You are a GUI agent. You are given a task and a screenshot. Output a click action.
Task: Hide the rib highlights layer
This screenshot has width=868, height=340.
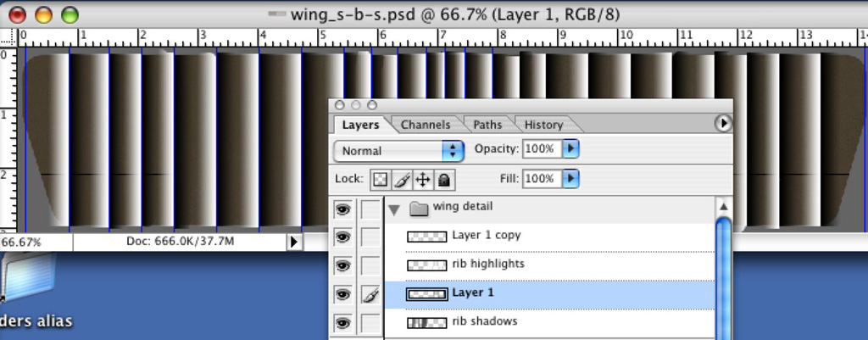coord(342,266)
